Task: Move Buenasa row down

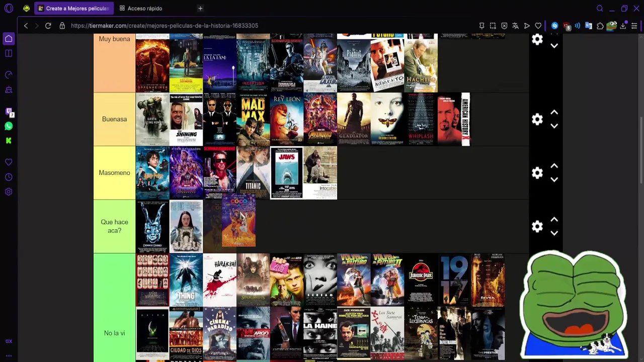Action: (554, 126)
